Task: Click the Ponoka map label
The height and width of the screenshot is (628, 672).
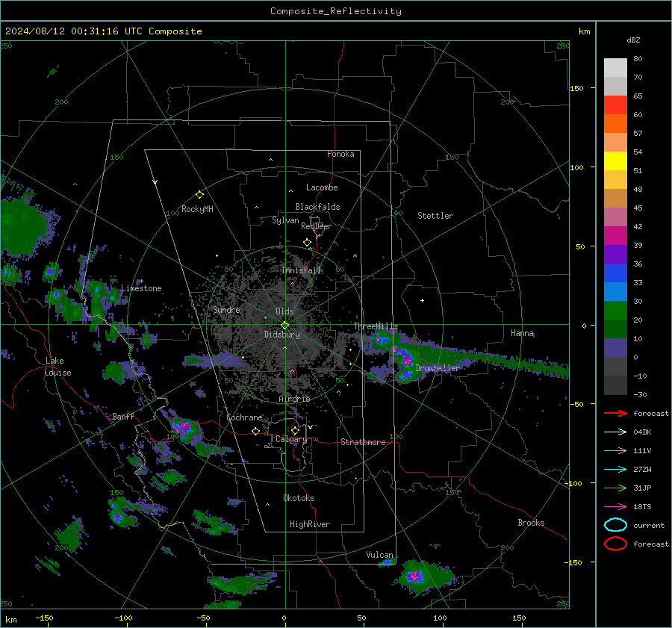Action: pyautogui.click(x=340, y=154)
